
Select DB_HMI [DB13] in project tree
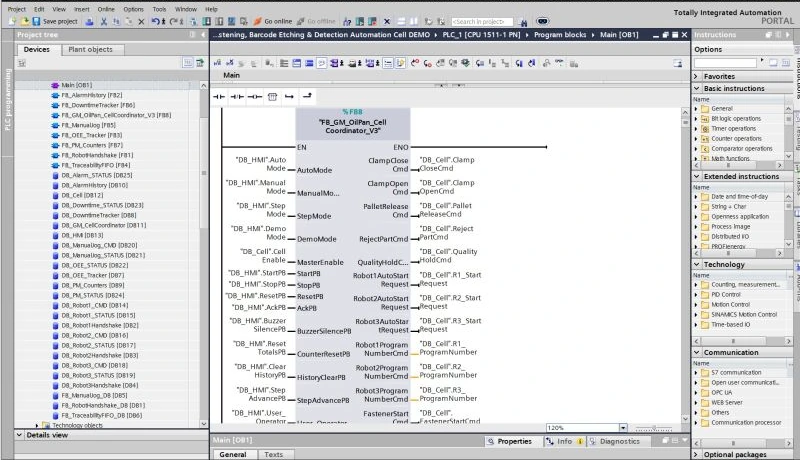(x=82, y=235)
